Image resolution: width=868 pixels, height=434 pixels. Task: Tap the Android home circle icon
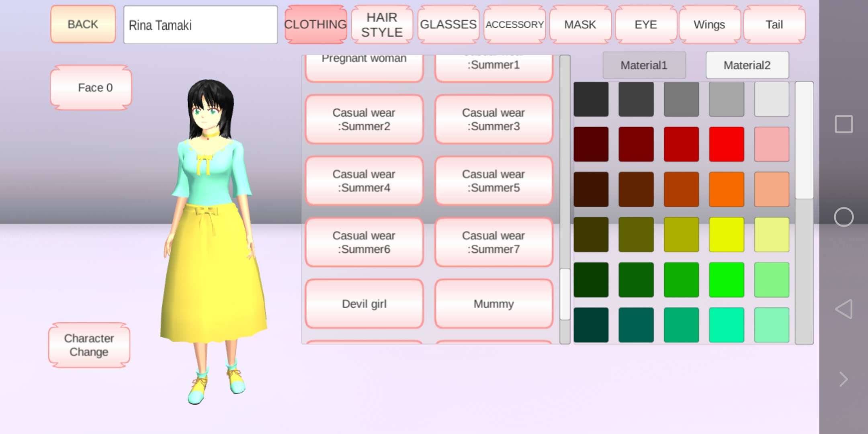tap(843, 217)
